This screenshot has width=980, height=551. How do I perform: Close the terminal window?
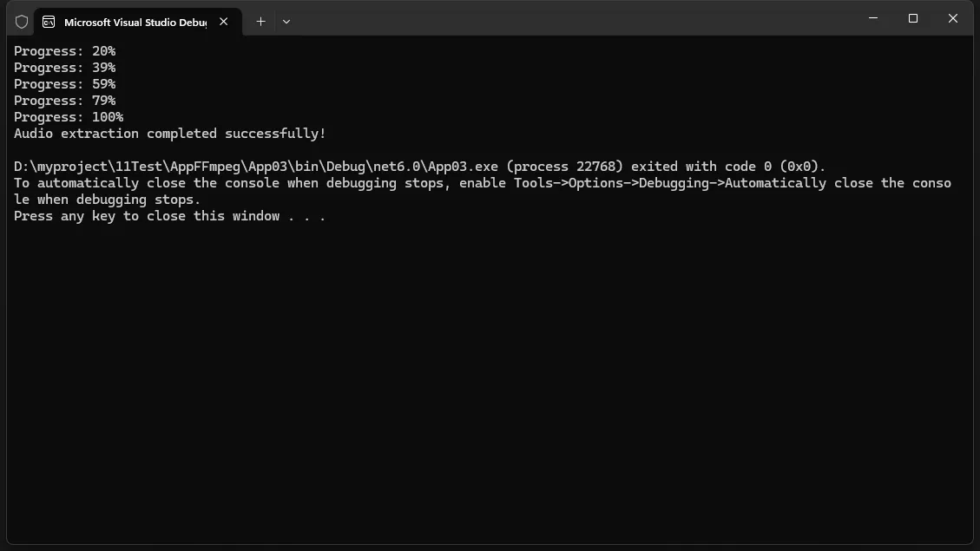(x=953, y=18)
